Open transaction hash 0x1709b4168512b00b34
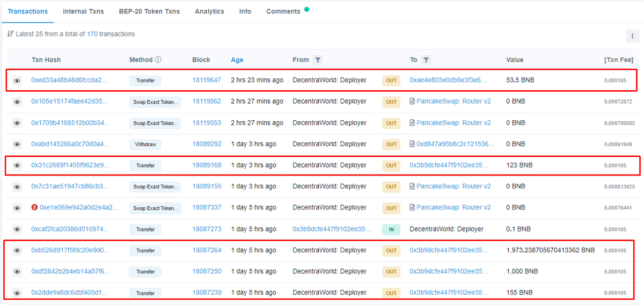 70,122
